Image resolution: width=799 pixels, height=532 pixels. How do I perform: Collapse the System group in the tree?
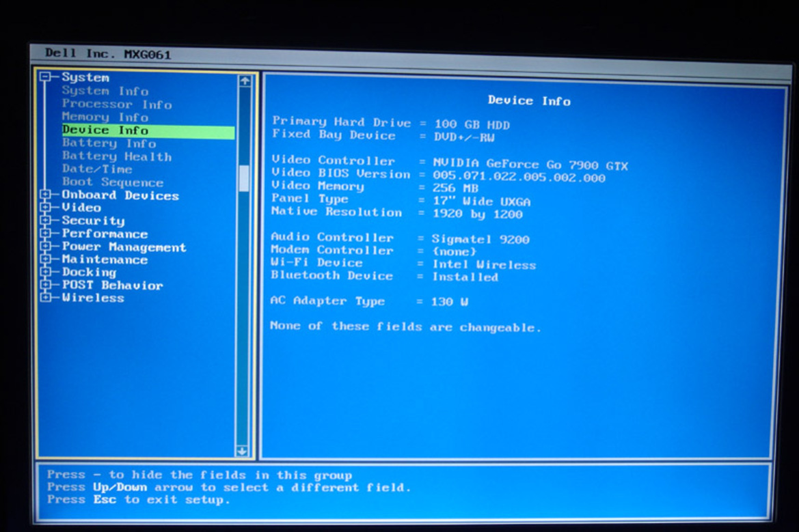pos(46,77)
